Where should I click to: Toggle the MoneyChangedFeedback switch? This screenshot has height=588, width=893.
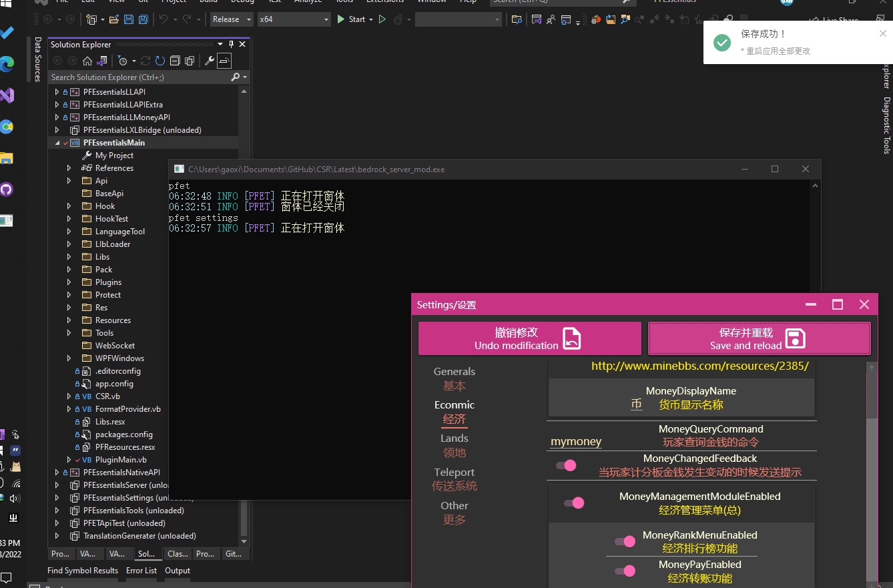565,465
